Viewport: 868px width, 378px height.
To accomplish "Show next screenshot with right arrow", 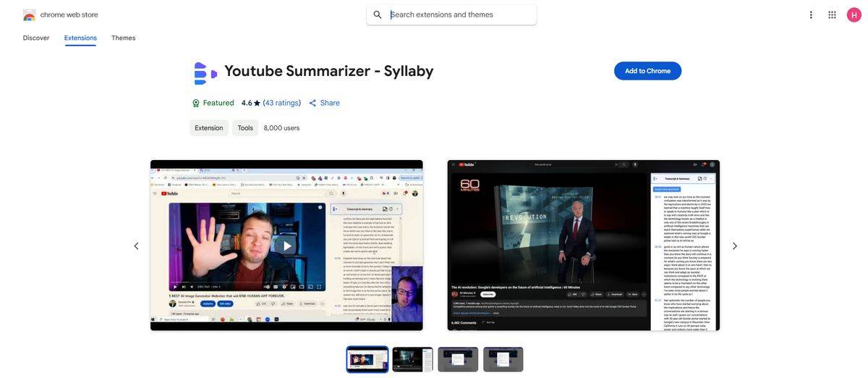I will pos(735,246).
